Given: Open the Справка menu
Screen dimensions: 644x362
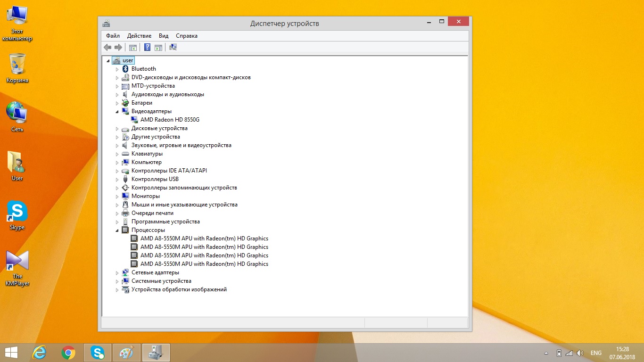Looking at the screenshot, I should click(x=186, y=36).
